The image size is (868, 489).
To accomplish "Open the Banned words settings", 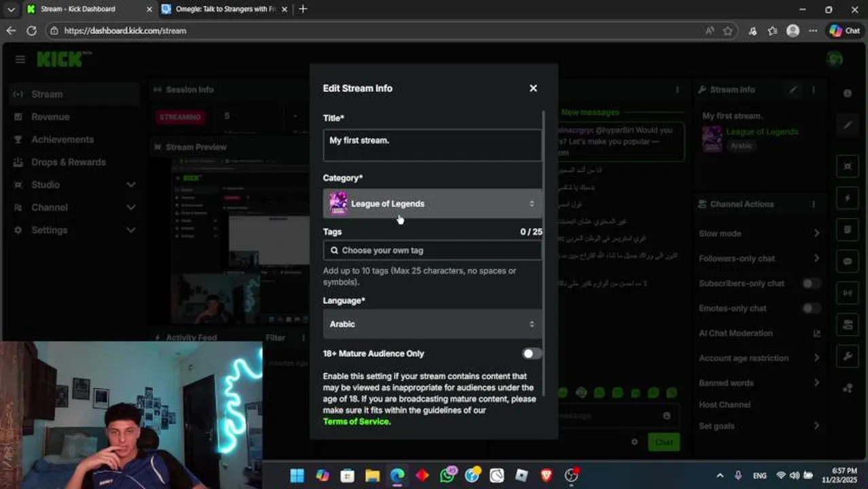I will pos(759,383).
